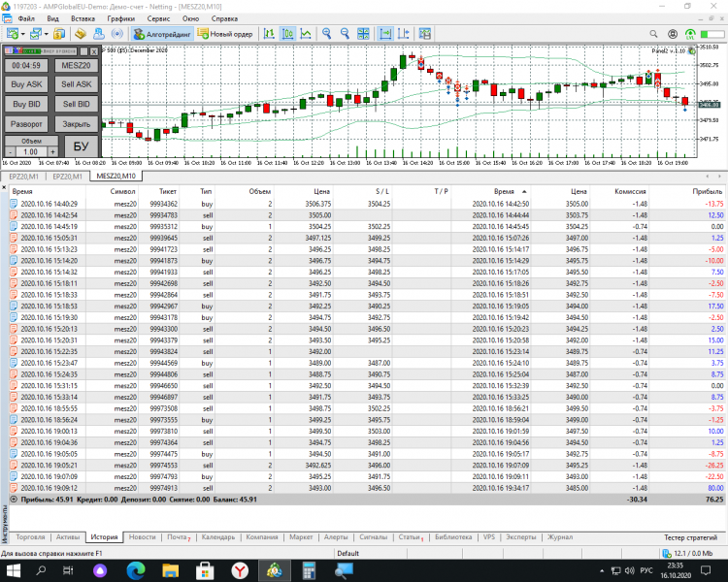Toggle the chart shift icon
This screenshot has height=582, width=728.
pos(404,33)
